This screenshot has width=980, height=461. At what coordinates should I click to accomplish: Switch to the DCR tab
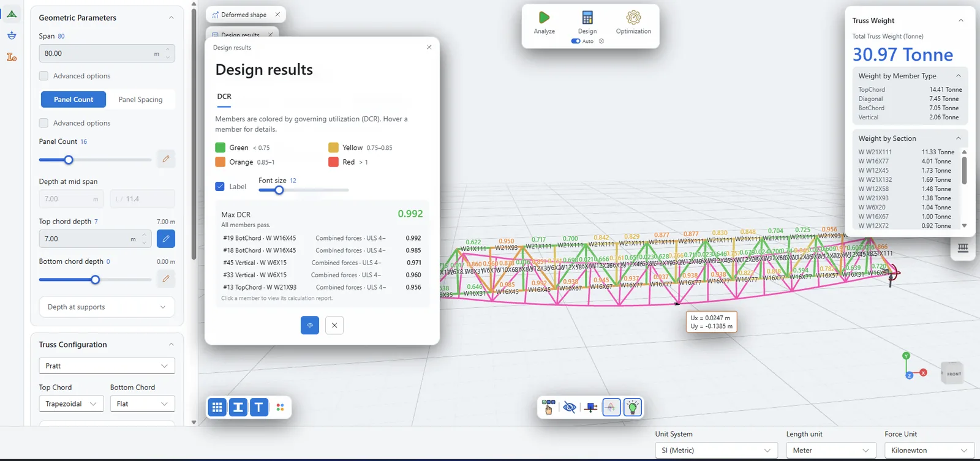pos(224,97)
